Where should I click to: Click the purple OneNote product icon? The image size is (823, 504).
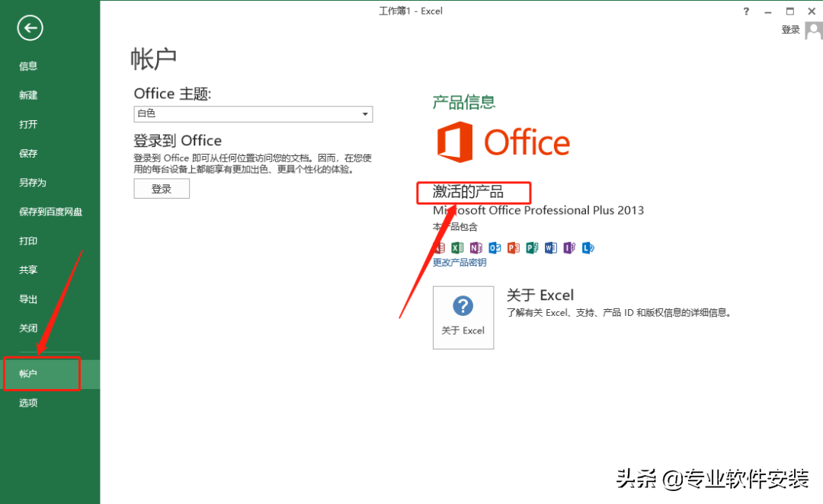click(476, 247)
